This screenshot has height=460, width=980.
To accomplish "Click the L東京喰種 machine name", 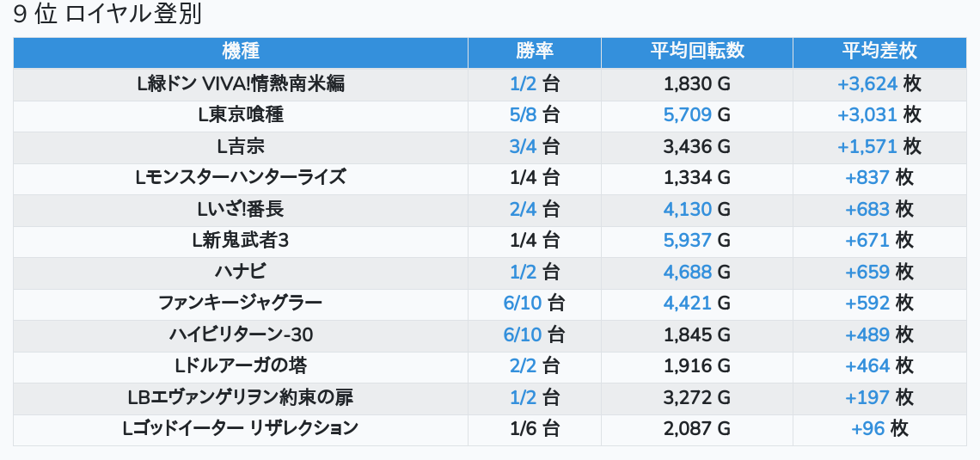I will pos(241,114).
